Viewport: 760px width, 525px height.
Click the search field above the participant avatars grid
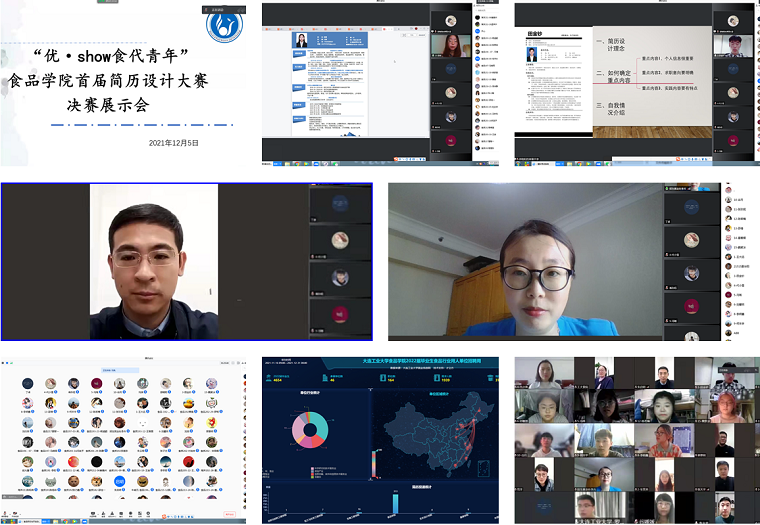point(120,370)
